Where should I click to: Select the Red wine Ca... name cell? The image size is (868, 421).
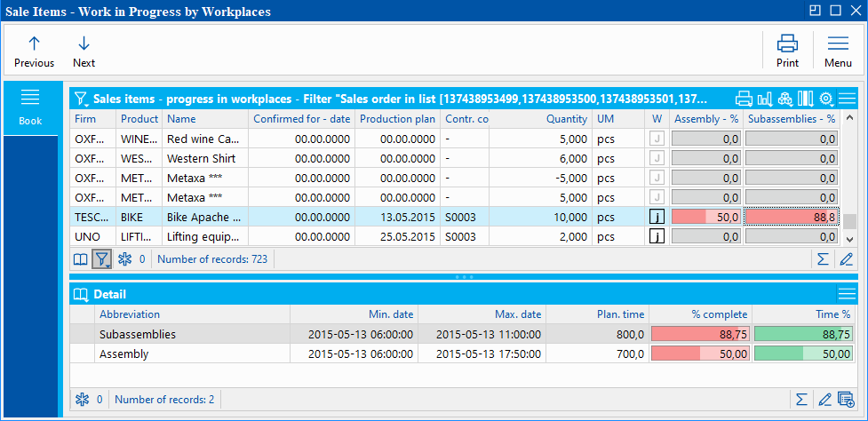click(205, 139)
